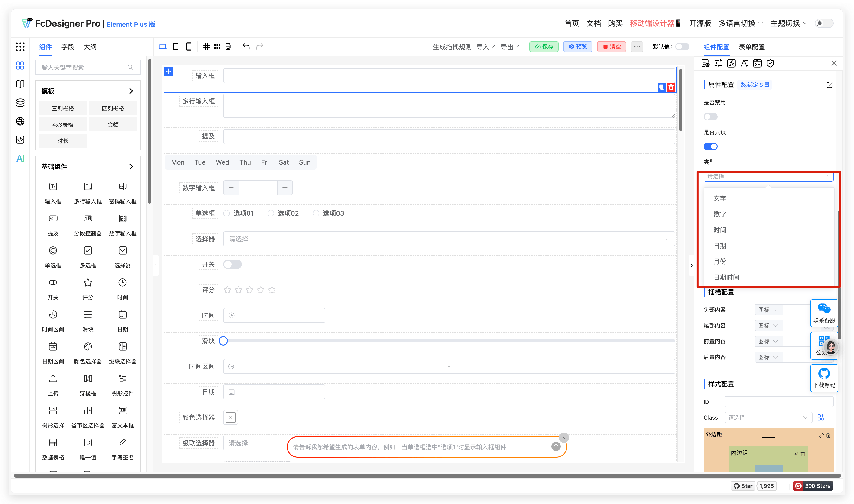Select the code view icon in the left sidebar
Image resolution: width=854 pixels, height=504 pixels.
20,140
